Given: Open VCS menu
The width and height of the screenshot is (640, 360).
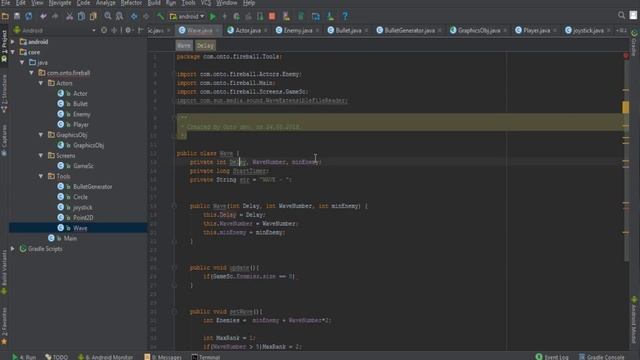Looking at the screenshot, I should (206, 3).
